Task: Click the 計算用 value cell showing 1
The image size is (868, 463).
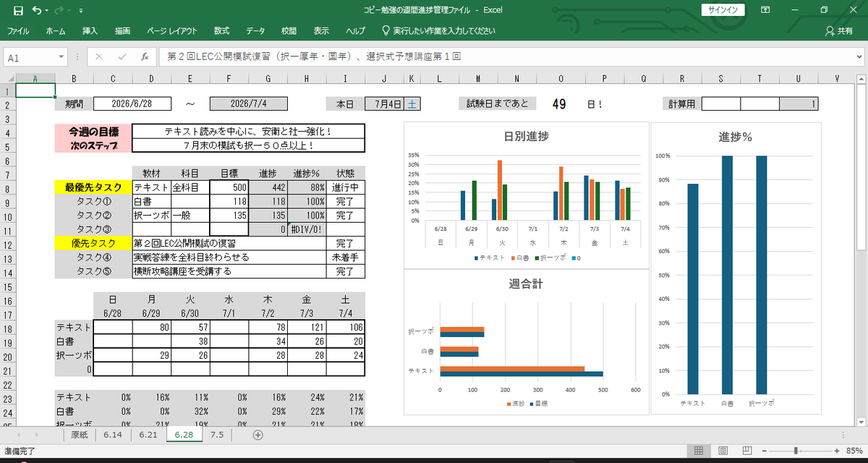Action: coord(799,103)
